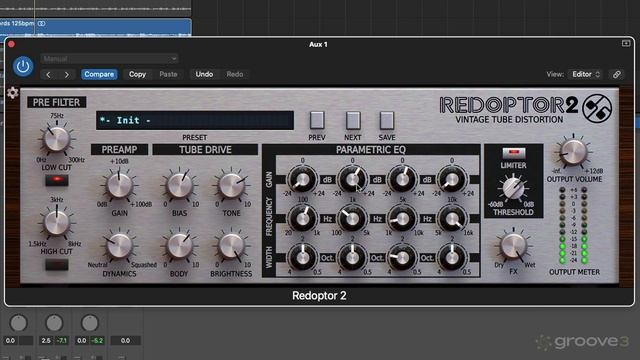This screenshot has width=640, height=360.
Task: Click the Init preset name display
Action: [x=195, y=120]
